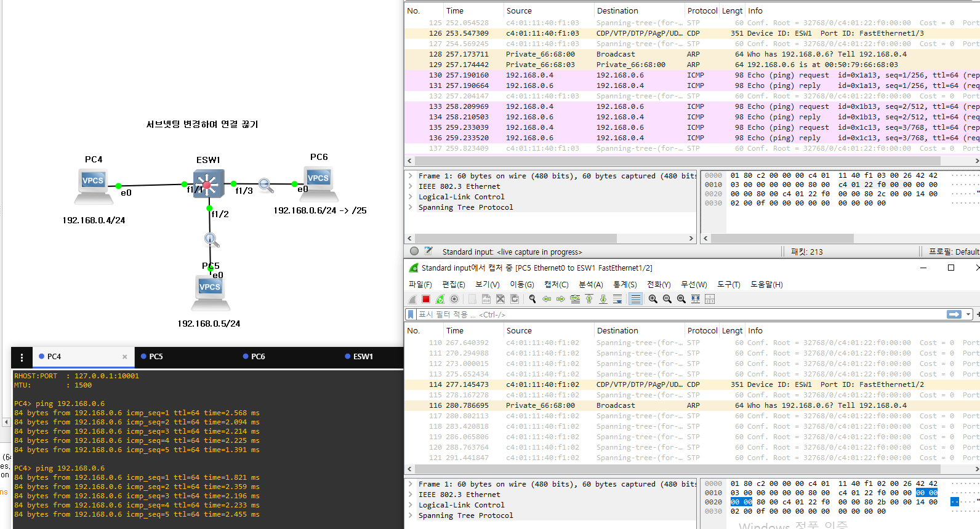The height and width of the screenshot is (529, 980).
Task: Expand IEEE 802.3 Ethernet in lower details
Action: [411, 495]
